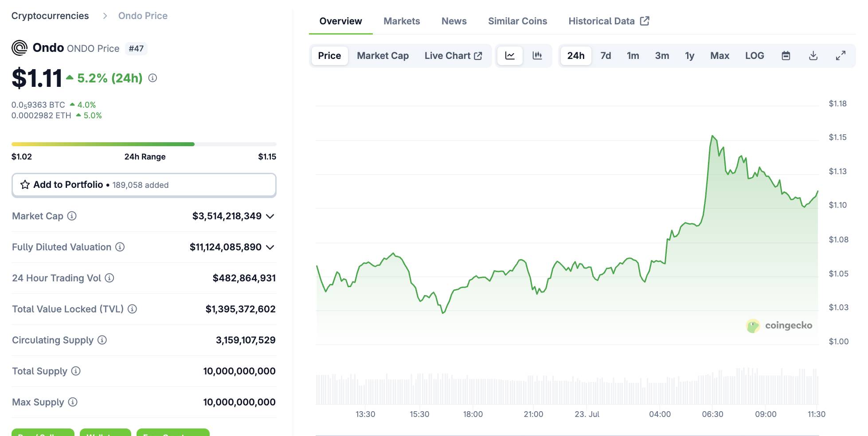This screenshot has height=436, width=868.
Task: Click the $1.02 24h low value
Action: 22,156
